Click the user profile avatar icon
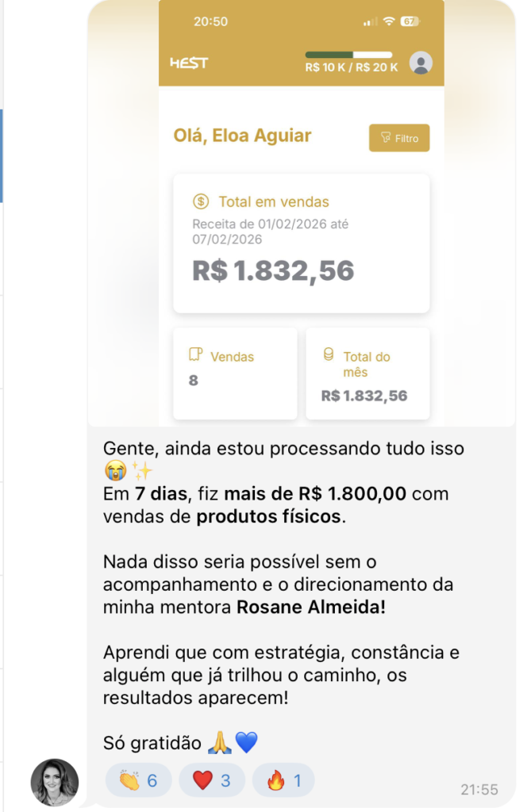 coord(421,62)
